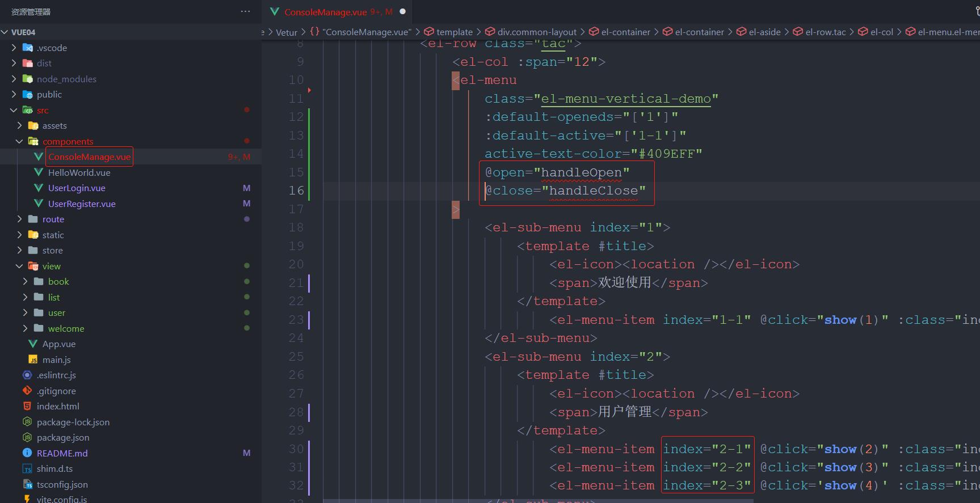Click the assets folder icon
Image resolution: width=980 pixels, height=503 pixels.
tap(33, 125)
